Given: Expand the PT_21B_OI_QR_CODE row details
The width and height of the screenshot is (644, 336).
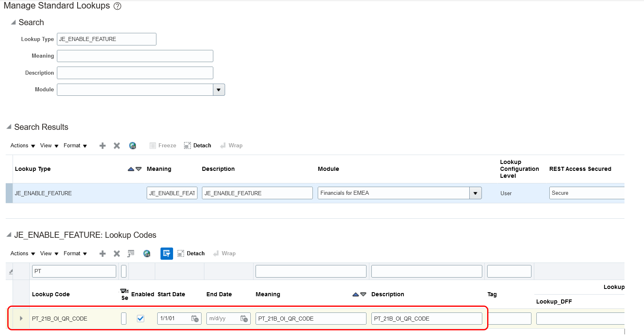Looking at the screenshot, I should click(x=21, y=319).
